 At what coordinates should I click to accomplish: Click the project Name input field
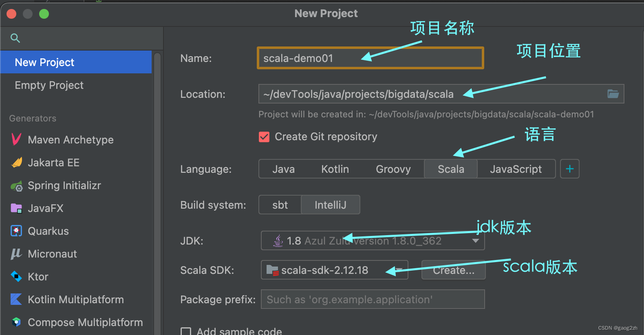click(371, 58)
